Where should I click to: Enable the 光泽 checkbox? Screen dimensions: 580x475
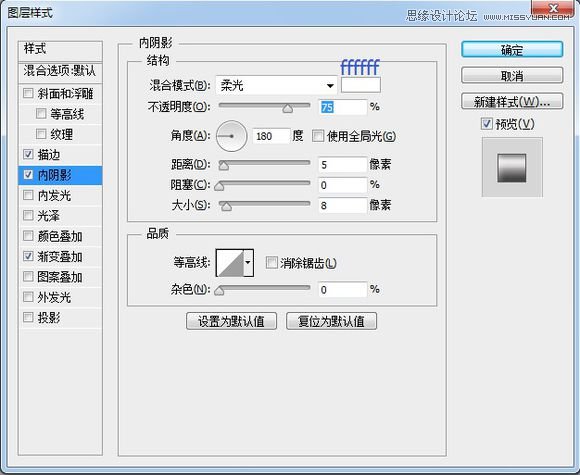28,215
